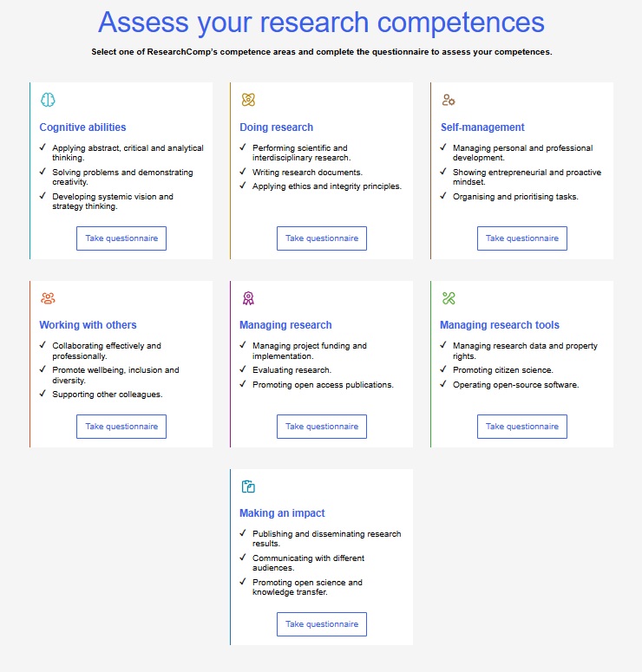Open the Cognitive abilities heading link
The image size is (642, 672).
(x=82, y=127)
